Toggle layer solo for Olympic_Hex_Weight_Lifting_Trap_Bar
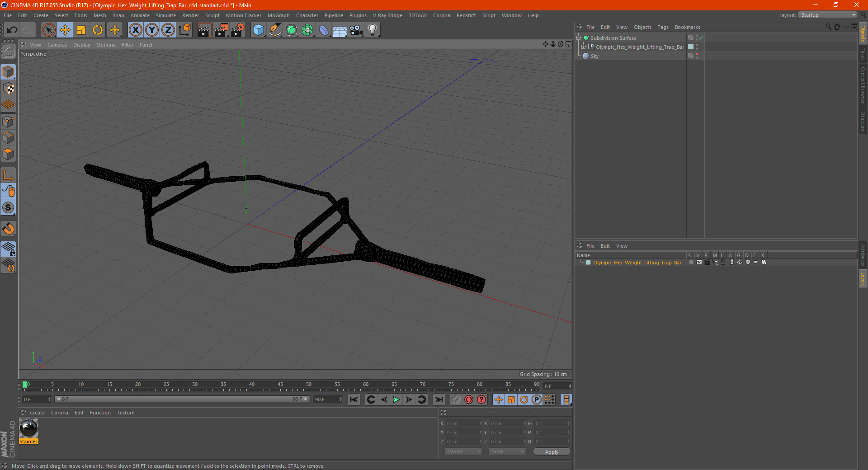The width and height of the screenshot is (868, 470). click(x=691, y=263)
